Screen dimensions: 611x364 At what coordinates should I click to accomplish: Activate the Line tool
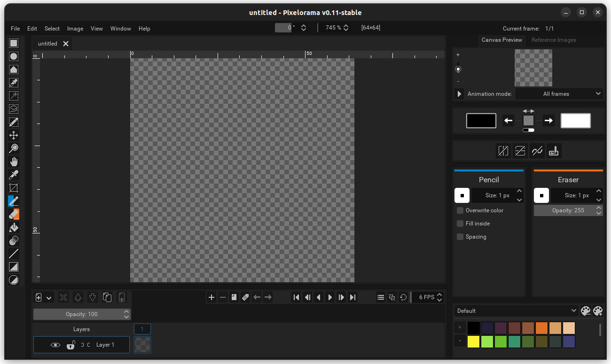click(x=14, y=253)
